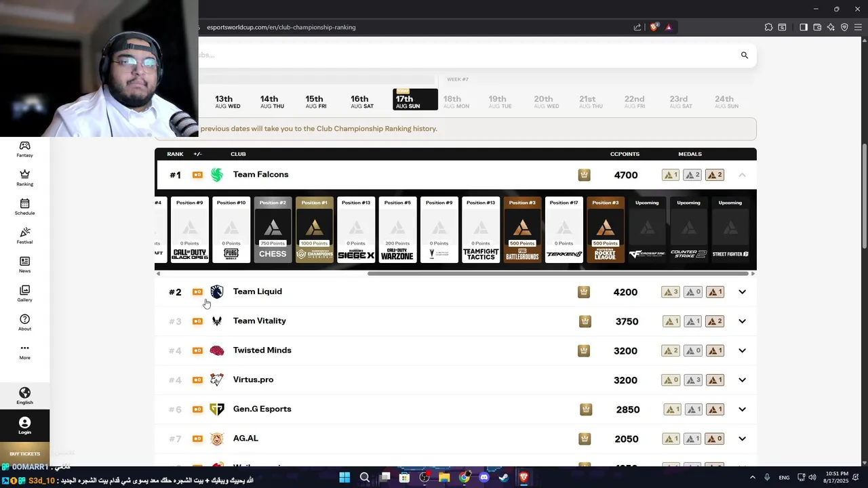Click the game cards scroll-left arrow

click(158, 273)
